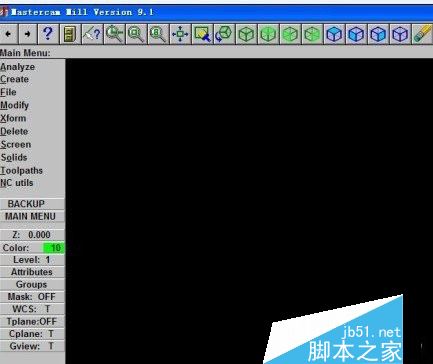Open the File menu
The width and height of the screenshot is (433, 364).
coord(8,92)
